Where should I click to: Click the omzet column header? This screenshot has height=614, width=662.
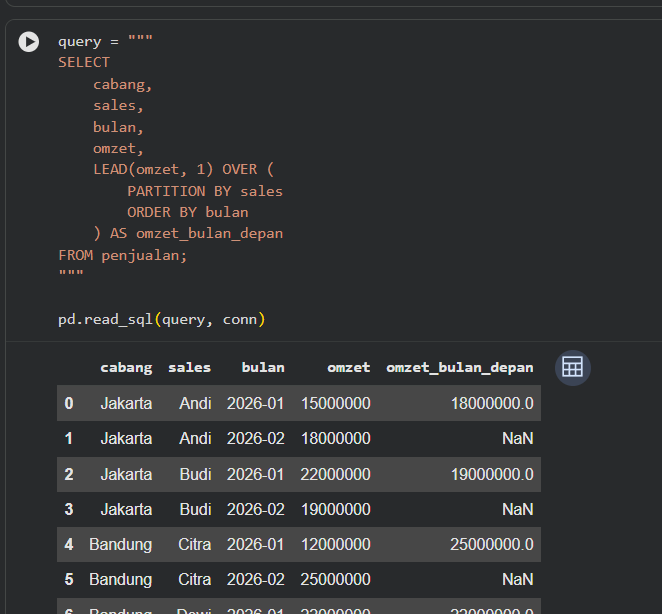349,367
